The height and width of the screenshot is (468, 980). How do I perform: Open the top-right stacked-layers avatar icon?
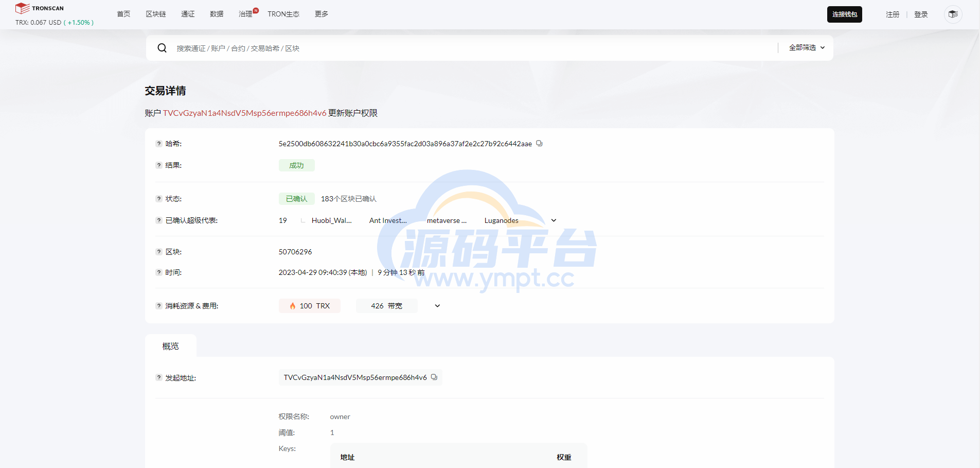coord(953,14)
